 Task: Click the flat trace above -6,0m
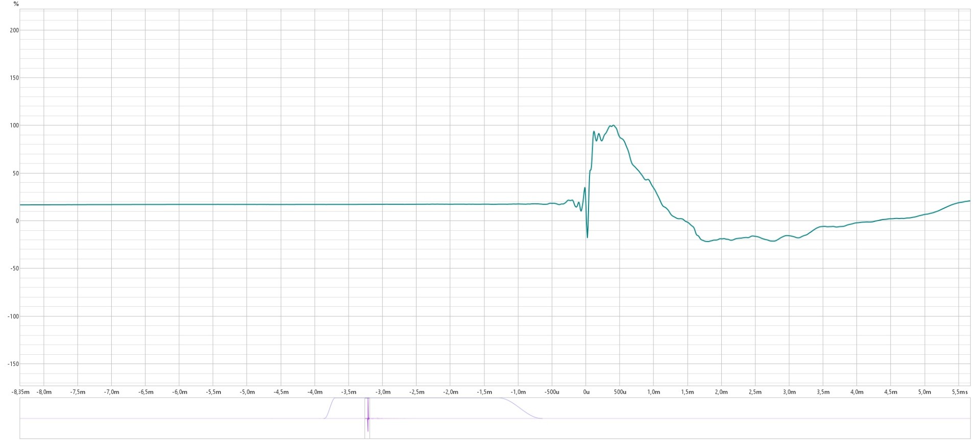click(x=179, y=205)
